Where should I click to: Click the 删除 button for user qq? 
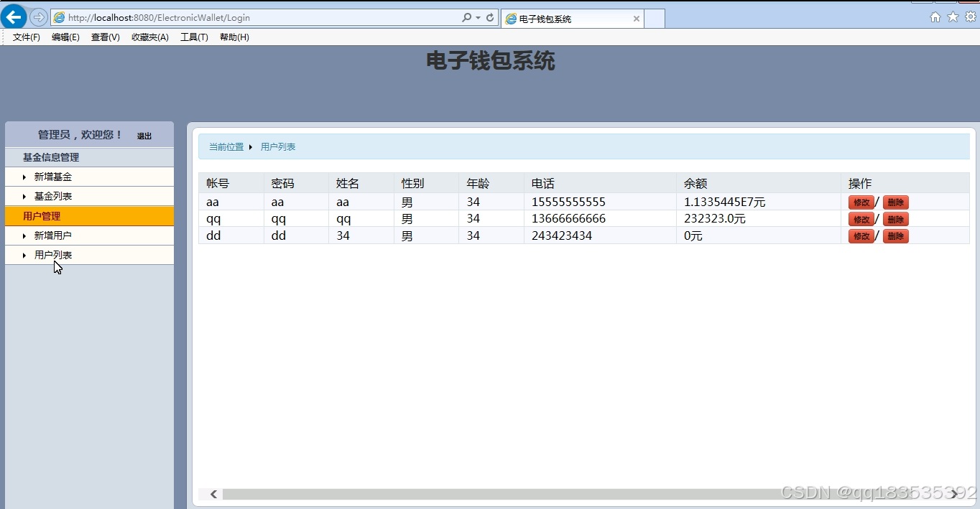pyautogui.click(x=895, y=219)
